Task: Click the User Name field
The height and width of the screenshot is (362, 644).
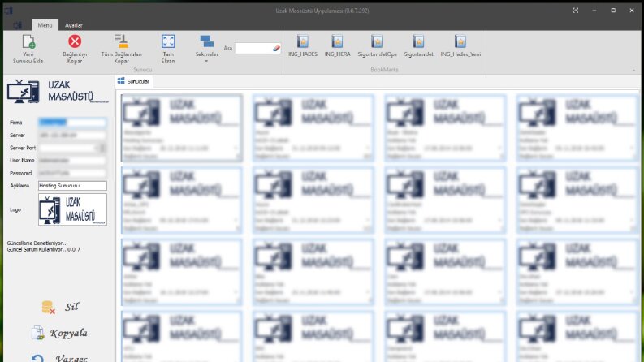Action: (x=72, y=160)
